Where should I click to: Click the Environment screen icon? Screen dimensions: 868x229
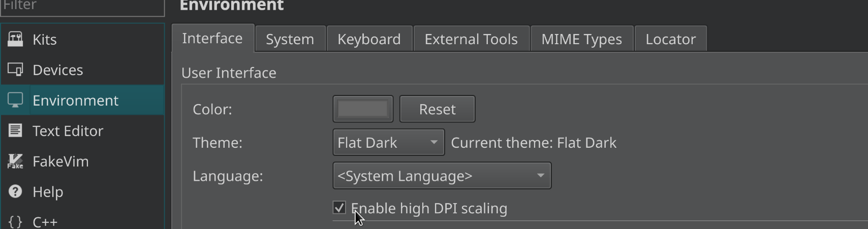pos(15,100)
